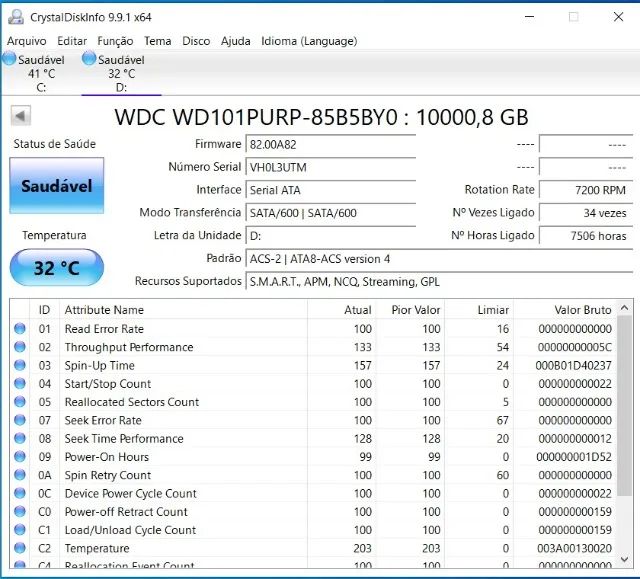Close the CrystalDiskInfo window

pyautogui.click(x=618, y=17)
